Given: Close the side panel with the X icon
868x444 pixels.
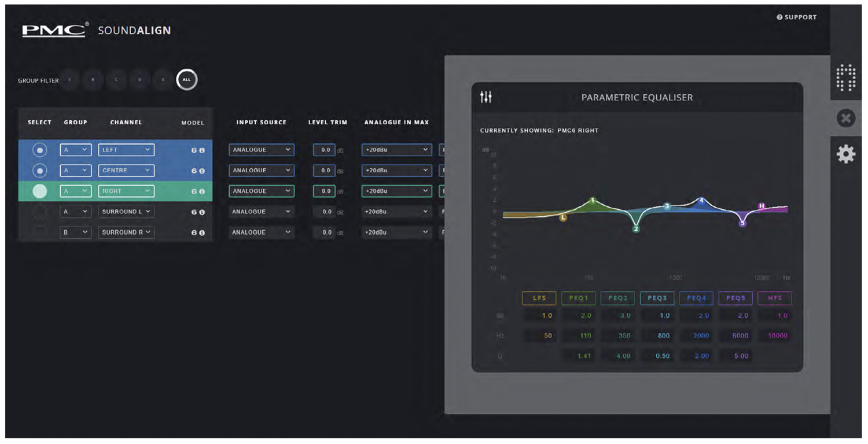Looking at the screenshot, I should tap(845, 119).
